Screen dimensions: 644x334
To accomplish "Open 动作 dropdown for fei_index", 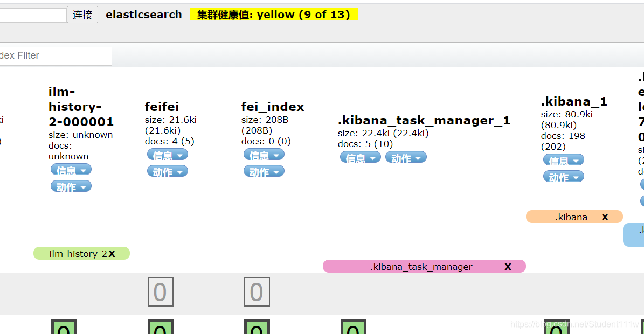I will [264, 171].
